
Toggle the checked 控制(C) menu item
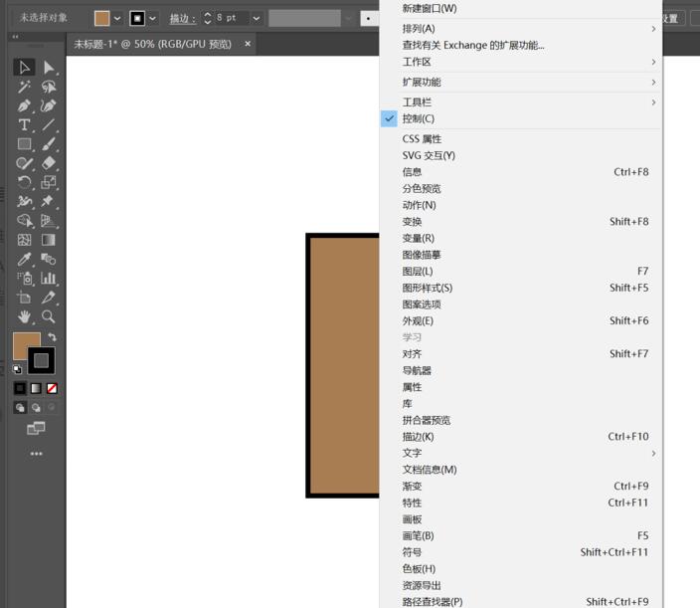click(x=419, y=118)
